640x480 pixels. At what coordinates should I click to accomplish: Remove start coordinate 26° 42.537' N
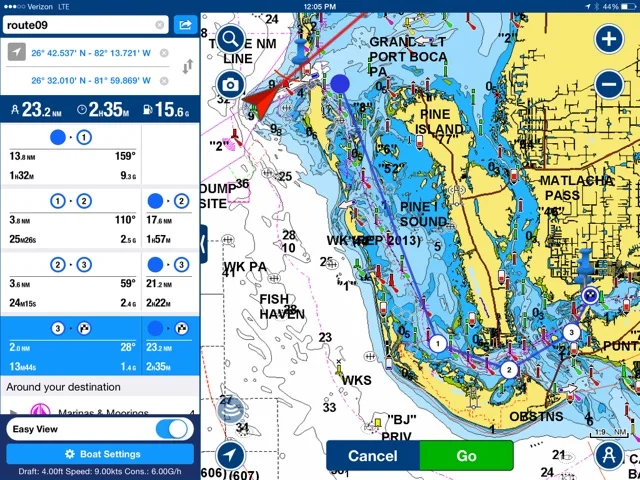point(164,53)
